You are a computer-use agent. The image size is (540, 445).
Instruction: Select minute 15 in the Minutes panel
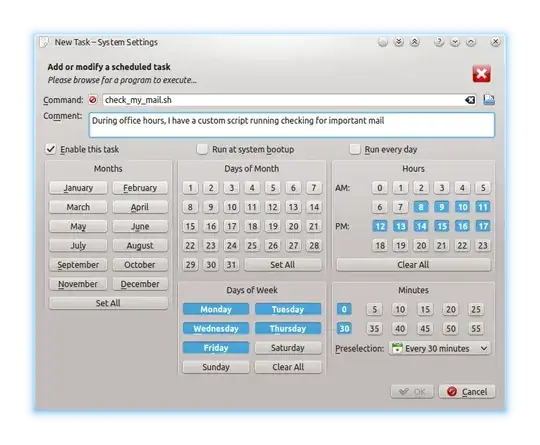point(425,309)
